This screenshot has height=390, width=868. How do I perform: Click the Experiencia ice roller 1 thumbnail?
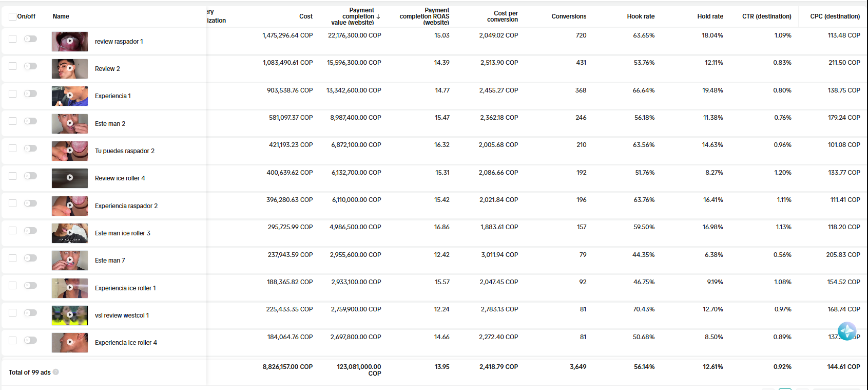pyautogui.click(x=70, y=288)
